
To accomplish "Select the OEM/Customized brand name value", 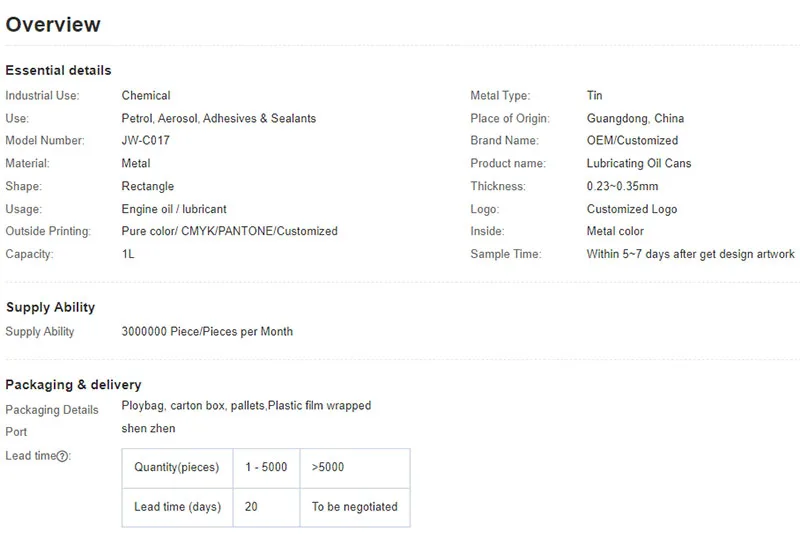I will coord(632,141).
